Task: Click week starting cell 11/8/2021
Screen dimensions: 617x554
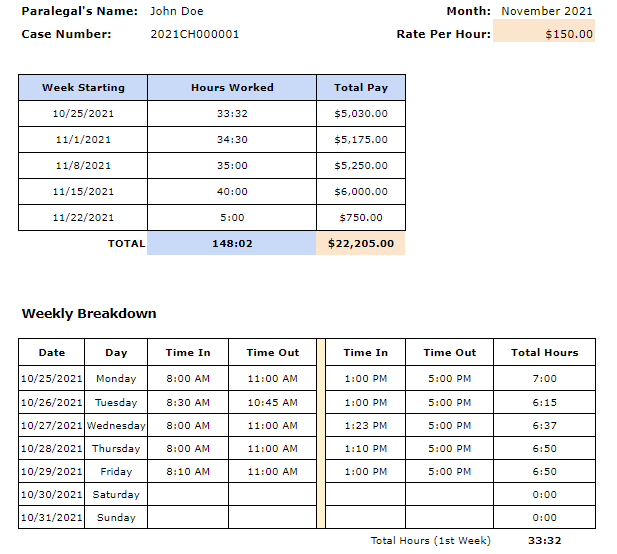Action: [83, 166]
